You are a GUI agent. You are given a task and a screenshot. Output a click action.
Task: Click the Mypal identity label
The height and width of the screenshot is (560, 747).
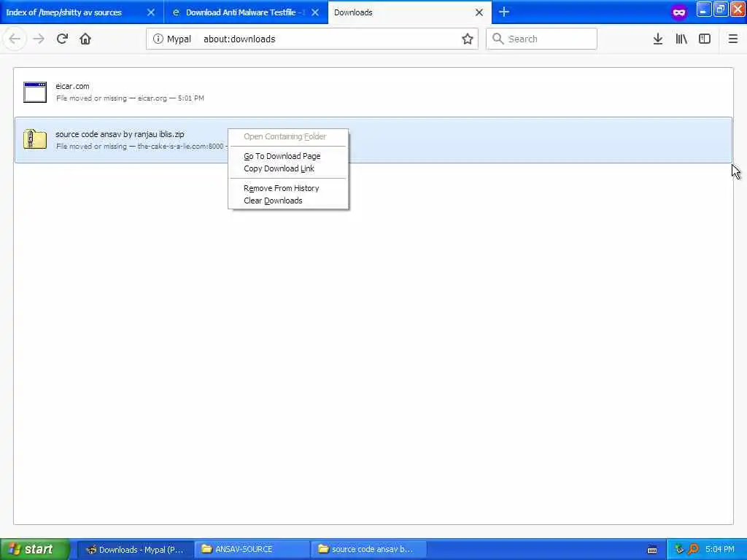pyautogui.click(x=179, y=39)
